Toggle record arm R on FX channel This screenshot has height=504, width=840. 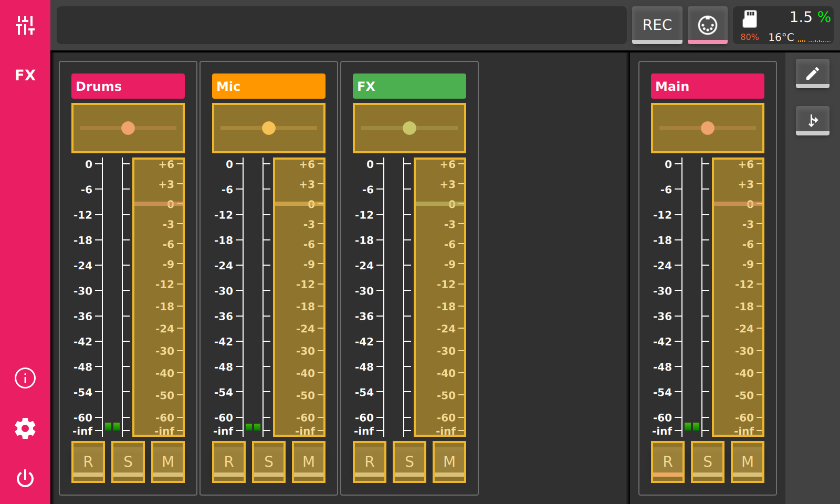370,462
